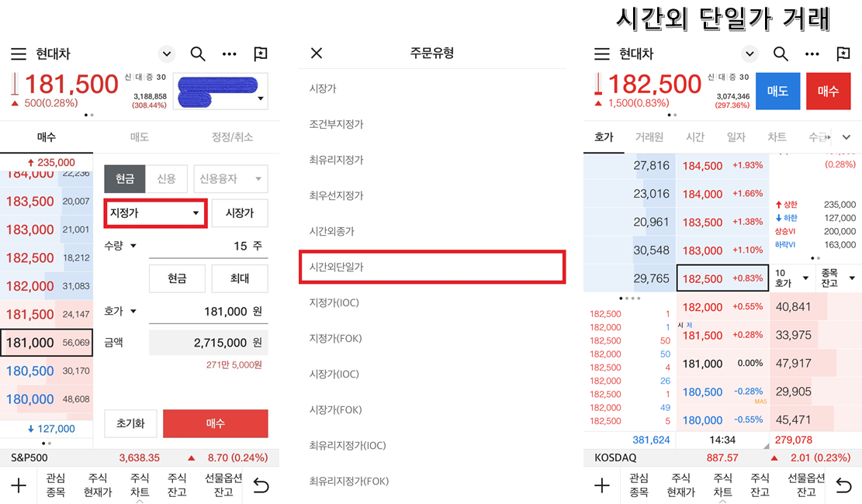The width and height of the screenshot is (862, 504).
Task: Select 현금 payment toggle
Action: pos(125,178)
